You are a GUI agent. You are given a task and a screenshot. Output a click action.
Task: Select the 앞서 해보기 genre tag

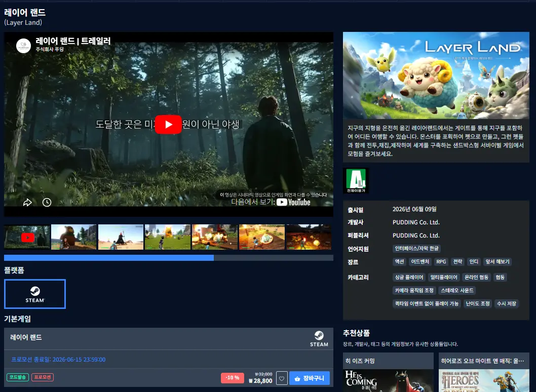[497, 262]
